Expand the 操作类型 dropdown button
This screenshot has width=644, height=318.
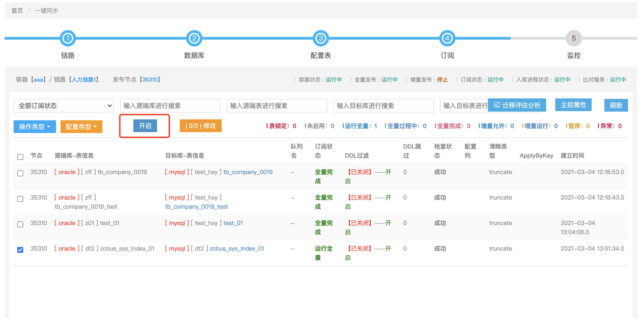click(35, 127)
